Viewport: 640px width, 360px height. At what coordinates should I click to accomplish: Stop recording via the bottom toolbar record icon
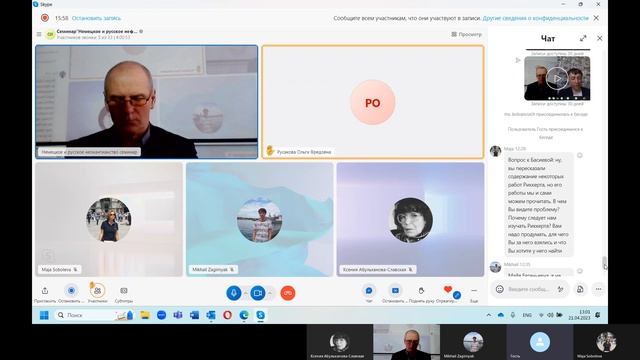coord(71,290)
